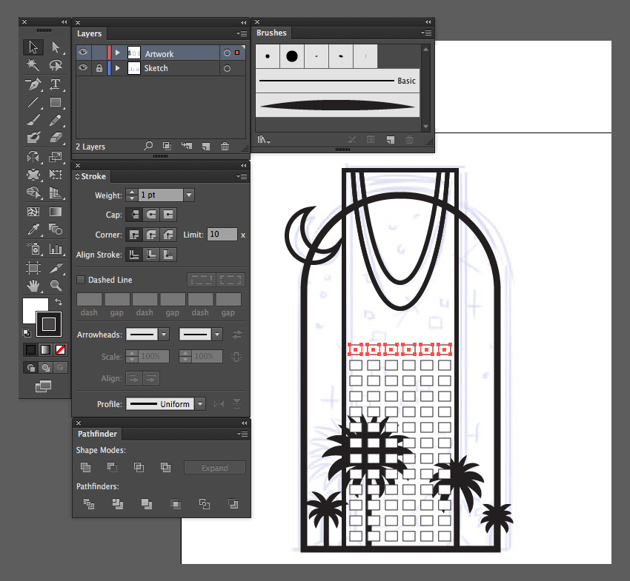Viewport: 630px width, 581px height.
Task: Click Minus Front in Pathfinder
Action: [112, 467]
